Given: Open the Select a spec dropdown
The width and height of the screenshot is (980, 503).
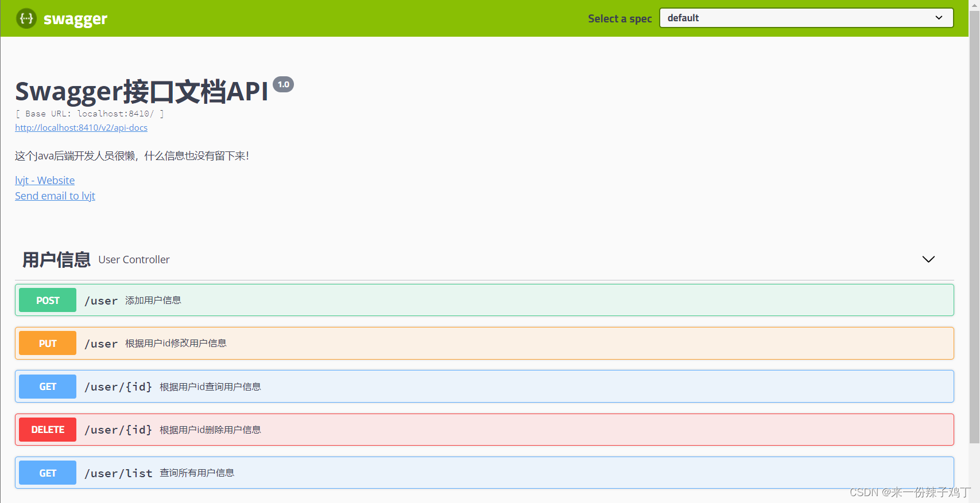Looking at the screenshot, I should pos(806,18).
